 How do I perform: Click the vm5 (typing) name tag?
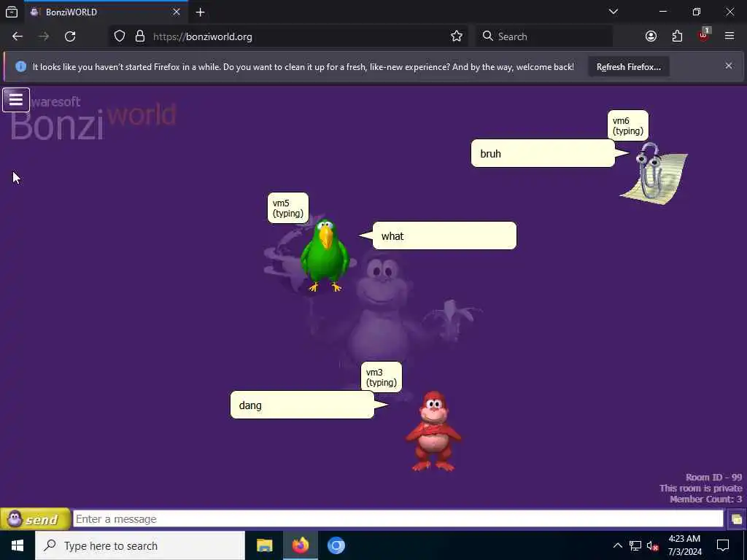287,208
